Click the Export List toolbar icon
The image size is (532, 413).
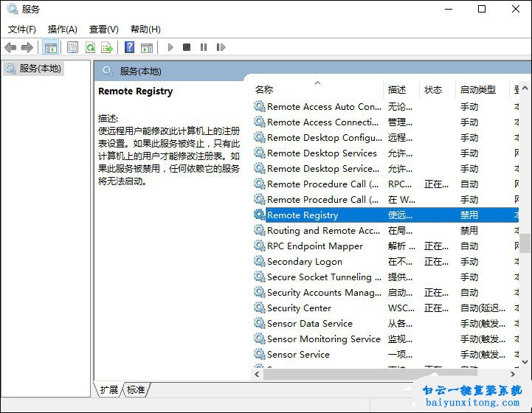pyautogui.click(x=107, y=47)
